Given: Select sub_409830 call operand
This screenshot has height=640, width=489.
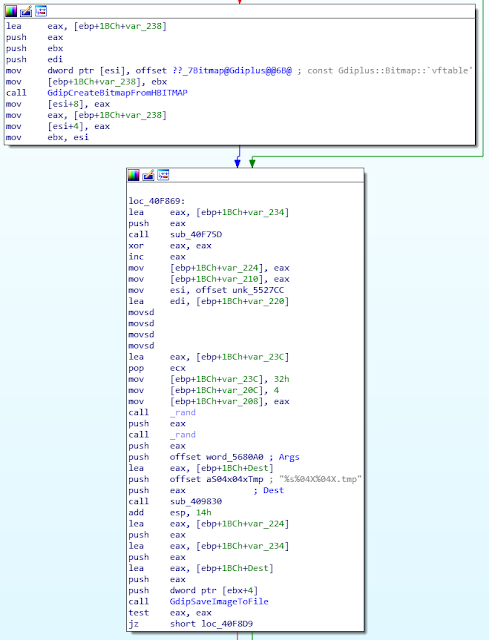Looking at the screenshot, I should [x=196, y=501].
